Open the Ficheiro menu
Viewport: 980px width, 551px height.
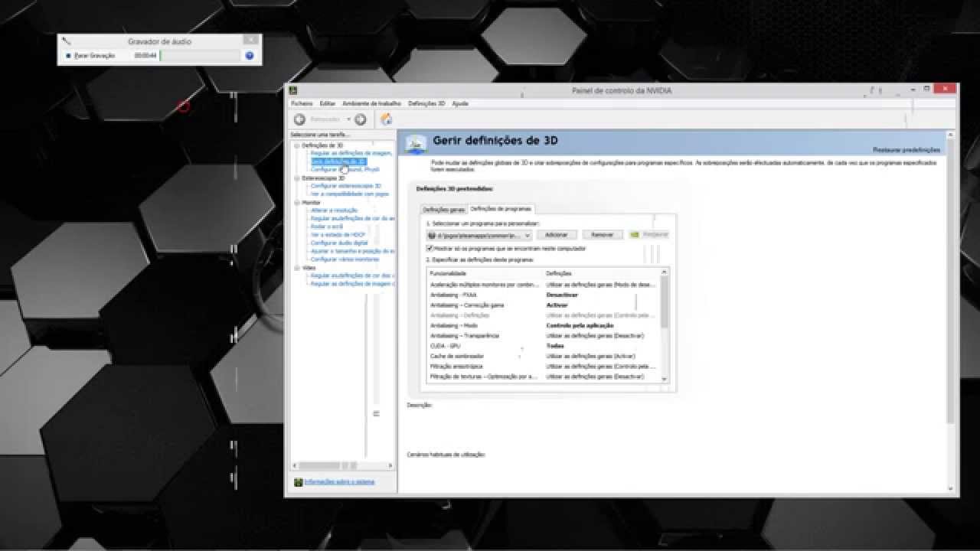302,103
